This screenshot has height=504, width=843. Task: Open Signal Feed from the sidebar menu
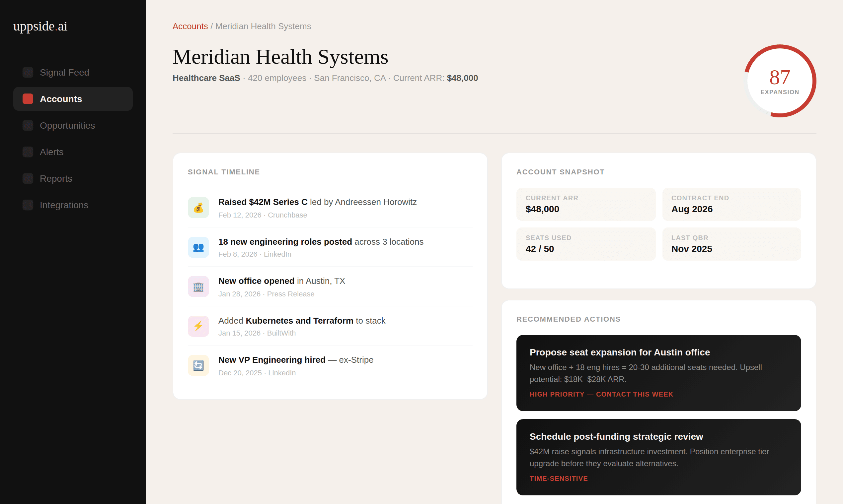(64, 72)
